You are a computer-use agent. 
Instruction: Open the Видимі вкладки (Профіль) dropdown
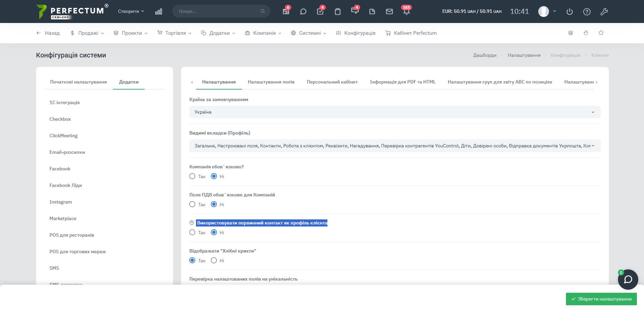click(x=395, y=146)
